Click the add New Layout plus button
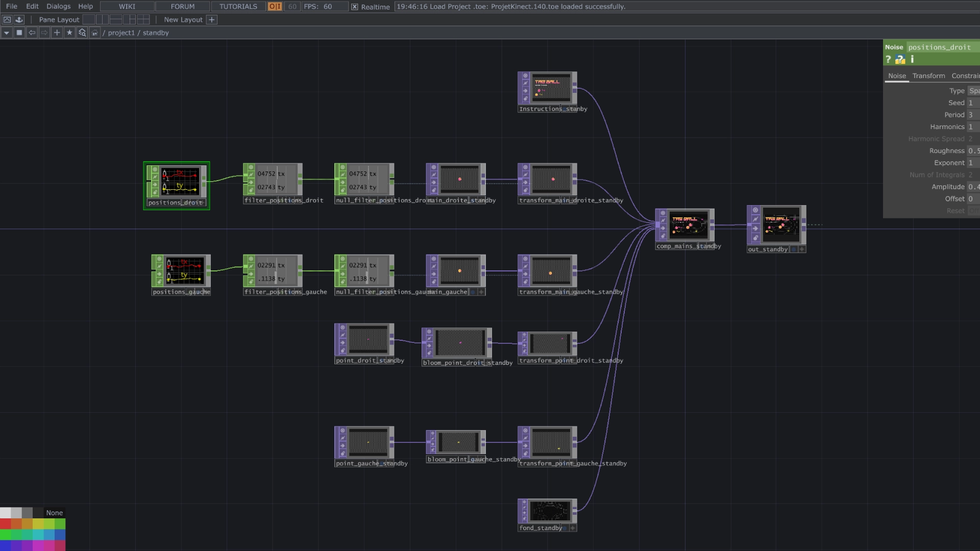Screen dimensions: 980x551 (x=212, y=19)
